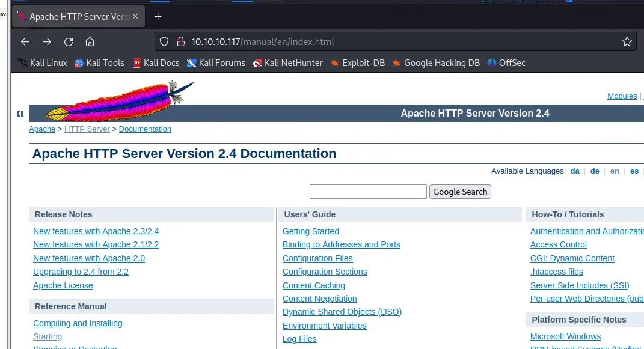This screenshot has height=349, width=644.
Task: Open the Exploit-DB bookmark
Action: click(358, 63)
